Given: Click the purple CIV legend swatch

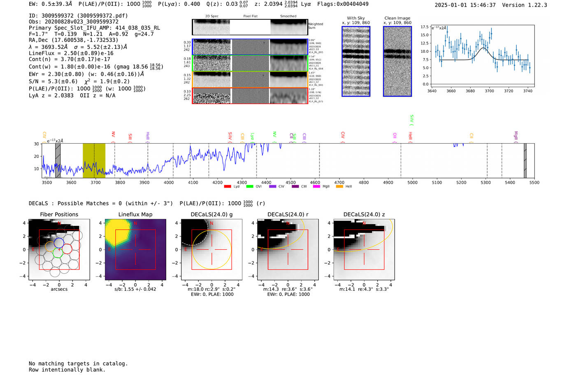Looking at the screenshot, I should pos(272,187).
